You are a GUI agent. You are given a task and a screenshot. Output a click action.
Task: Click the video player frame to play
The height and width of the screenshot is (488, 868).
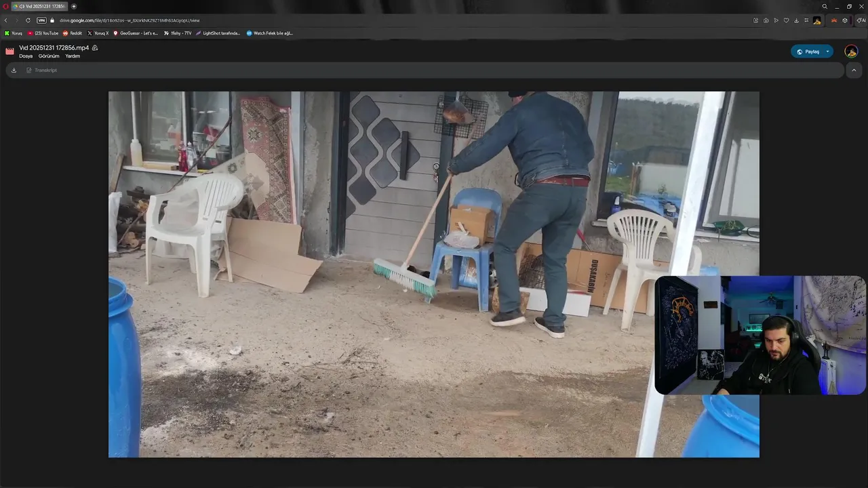434,274
